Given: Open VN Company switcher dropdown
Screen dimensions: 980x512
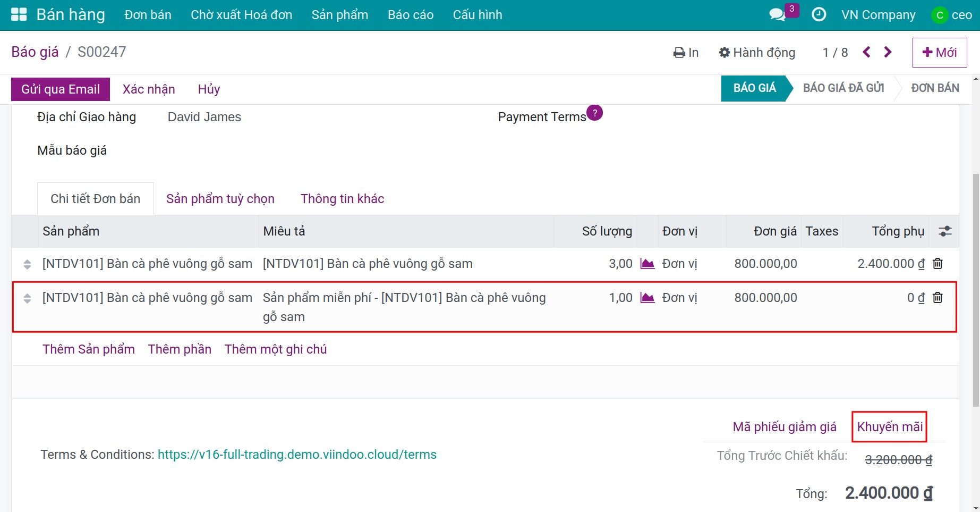Looking at the screenshot, I should [878, 15].
